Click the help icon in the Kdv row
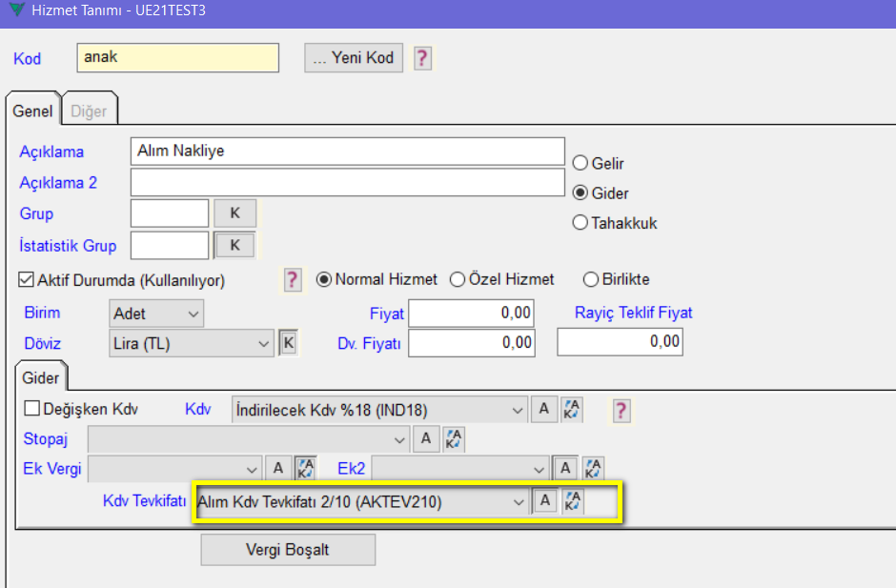Screen dimensions: 896x588 pos(621,411)
